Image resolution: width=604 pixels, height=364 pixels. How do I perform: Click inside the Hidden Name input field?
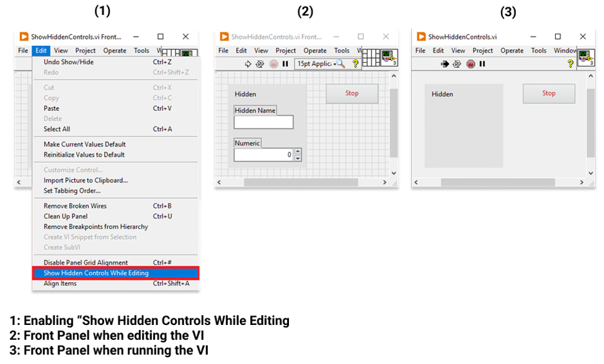coord(263,122)
